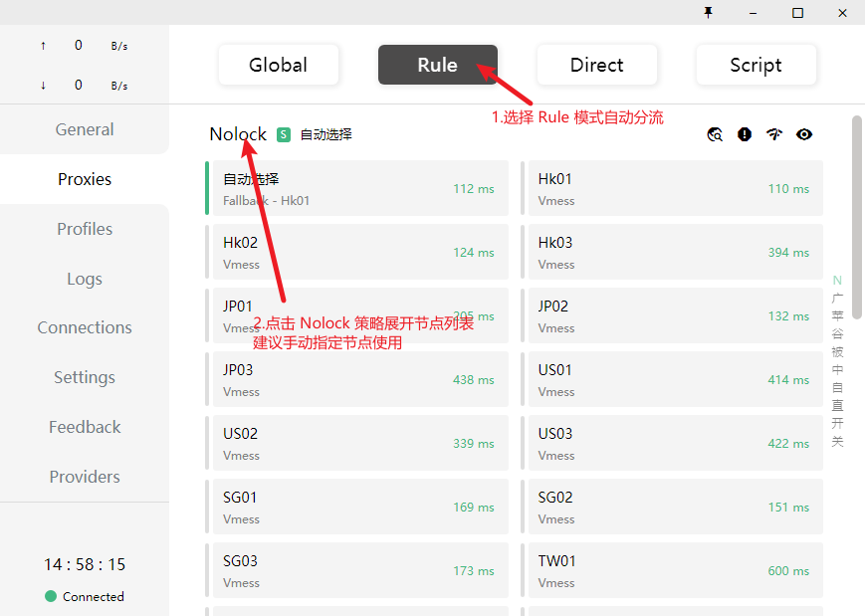Open the Profiles tab
This screenshot has height=616, width=865.
(85, 229)
